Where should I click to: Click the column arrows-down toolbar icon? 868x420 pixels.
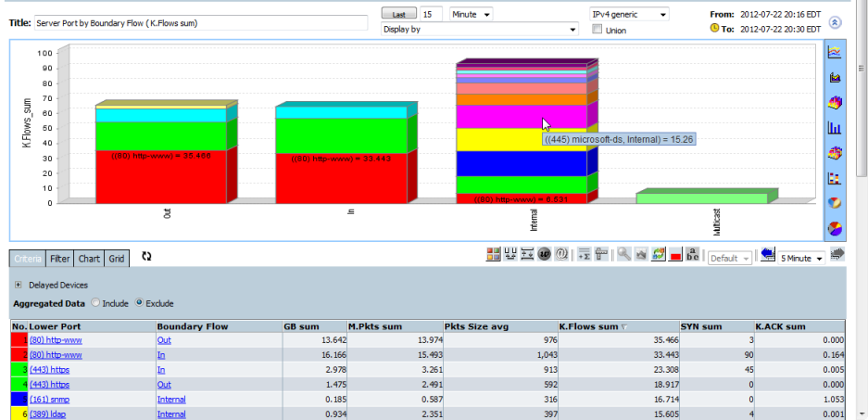[x=510, y=255]
